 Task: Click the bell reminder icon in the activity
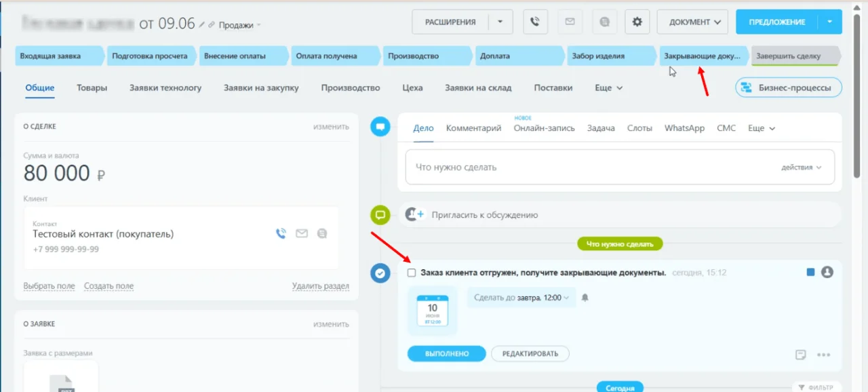pos(585,297)
